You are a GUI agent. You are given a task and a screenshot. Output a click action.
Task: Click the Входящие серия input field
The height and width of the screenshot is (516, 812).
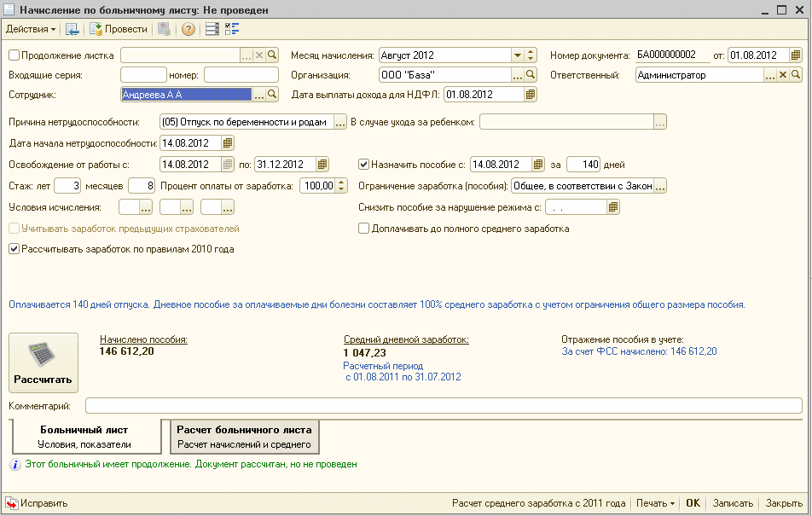tap(143, 74)
